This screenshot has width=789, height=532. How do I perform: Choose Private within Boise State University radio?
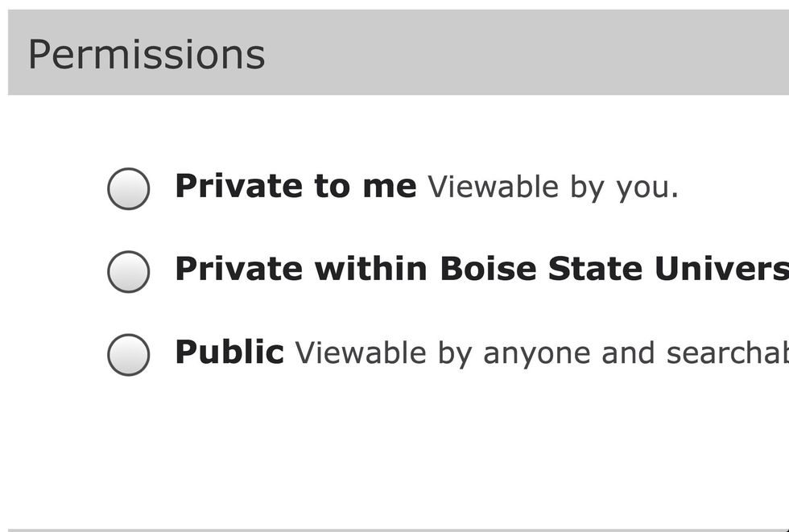coord(129,271)
